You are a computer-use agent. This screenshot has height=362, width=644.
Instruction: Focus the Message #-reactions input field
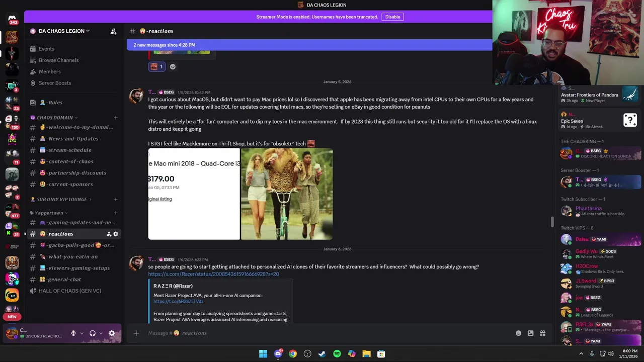tap(327, 333)
